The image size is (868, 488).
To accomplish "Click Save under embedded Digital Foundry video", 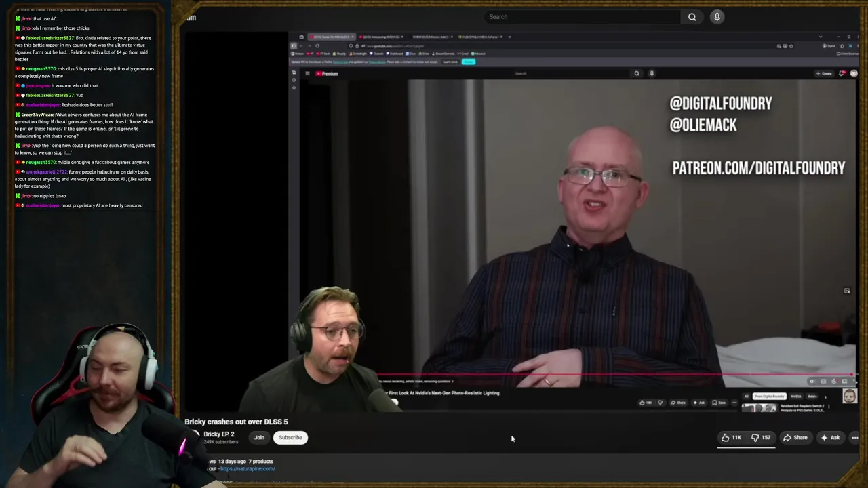I will [719, 403].
